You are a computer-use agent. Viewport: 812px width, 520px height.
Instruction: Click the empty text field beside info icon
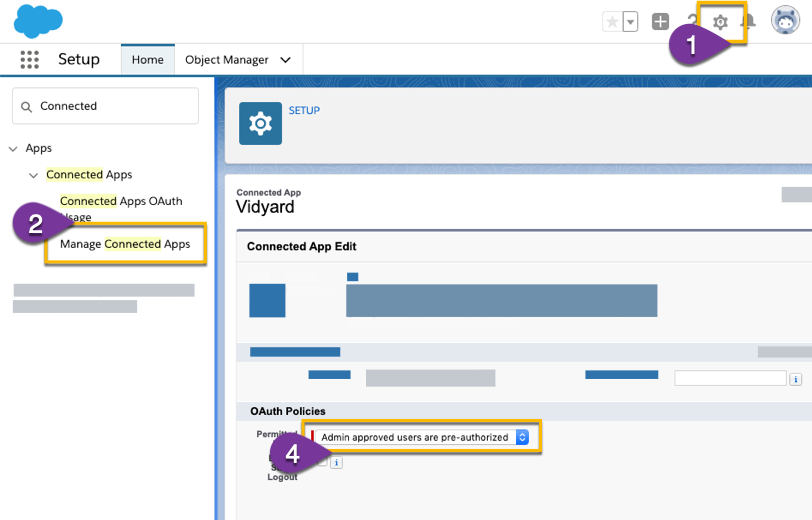[x=730, y=378]
